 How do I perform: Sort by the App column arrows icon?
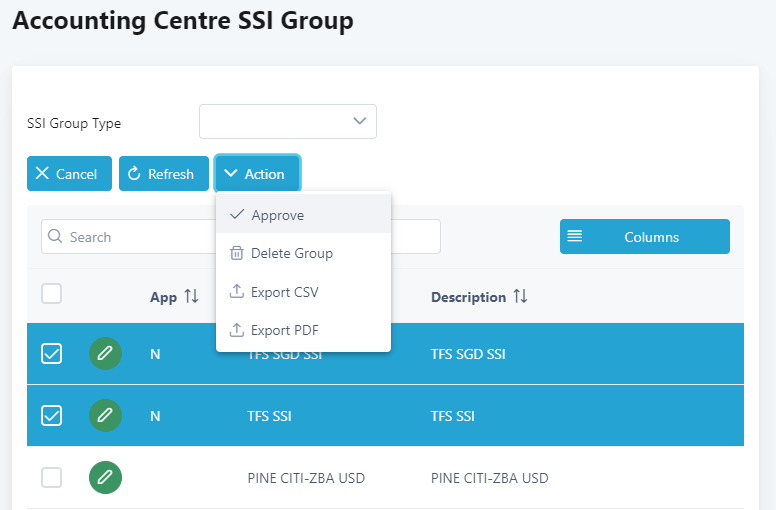pos(192,297)
